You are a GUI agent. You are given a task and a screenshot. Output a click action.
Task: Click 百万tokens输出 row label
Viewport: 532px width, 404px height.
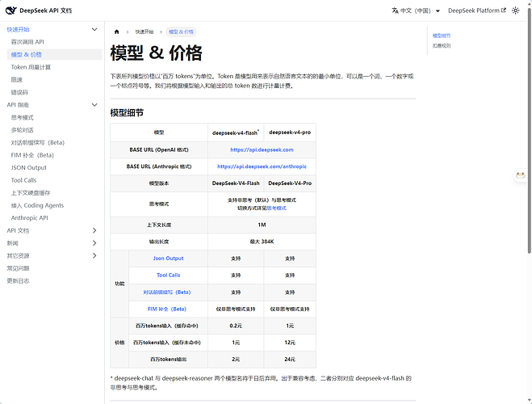coord(168,360)
